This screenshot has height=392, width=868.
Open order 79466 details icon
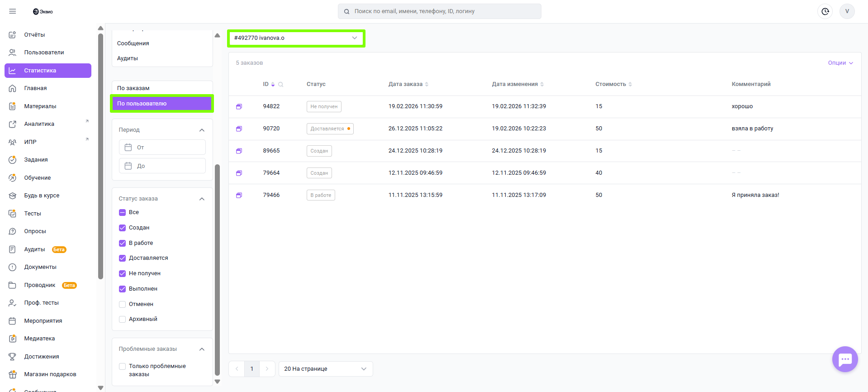[x=239, y=195]
